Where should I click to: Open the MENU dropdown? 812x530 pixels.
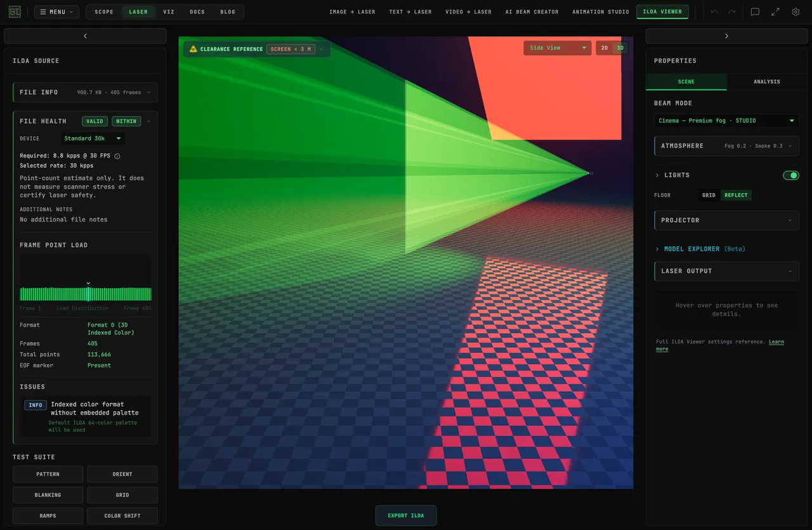(56, 11)
